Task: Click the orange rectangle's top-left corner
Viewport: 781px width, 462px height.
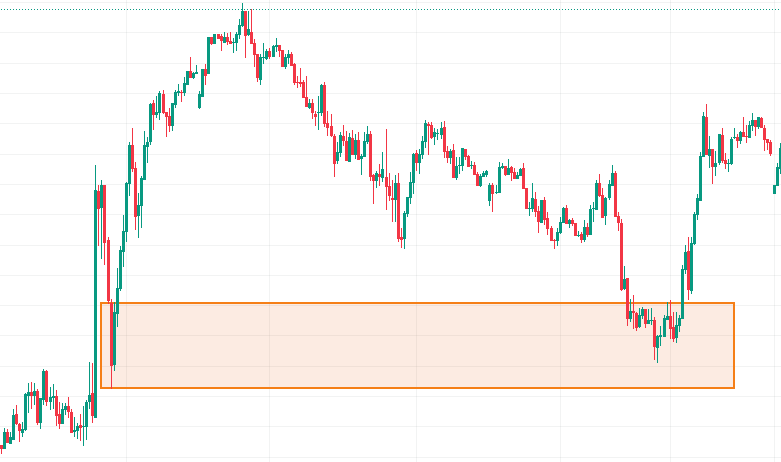Action: pos(101,302)
